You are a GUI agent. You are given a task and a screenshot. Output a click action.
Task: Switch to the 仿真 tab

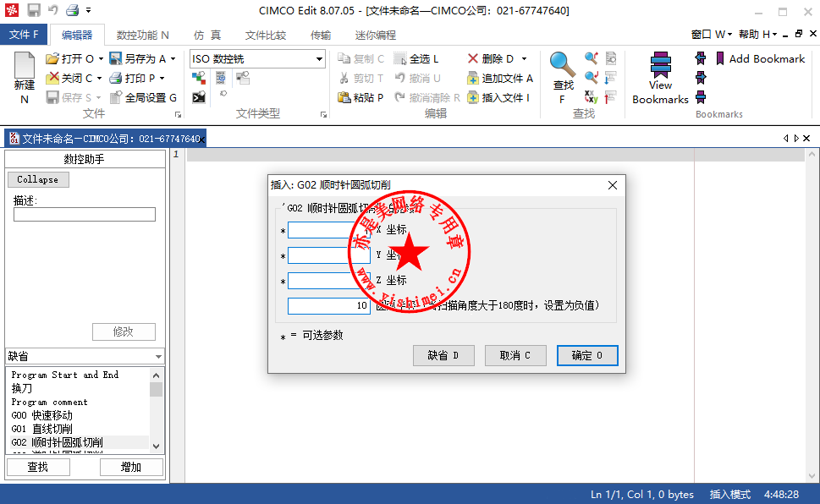[207, 35]
